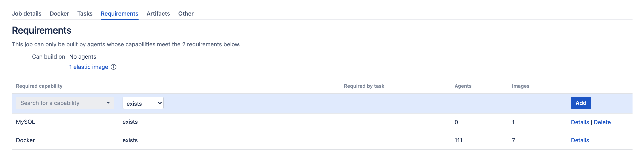Select the MySQL capability row name
Viewport: 644px width, 157px height.
coord(25,122)
